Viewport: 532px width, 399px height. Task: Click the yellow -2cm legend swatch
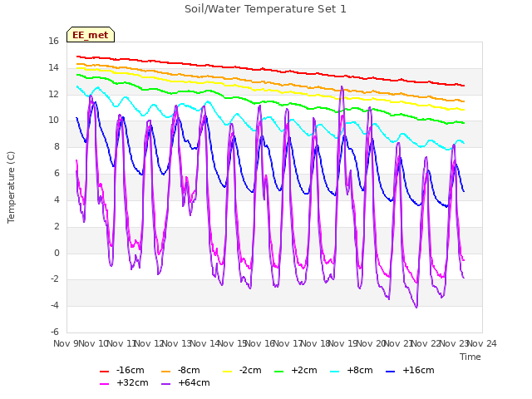(x=227, y=372)
